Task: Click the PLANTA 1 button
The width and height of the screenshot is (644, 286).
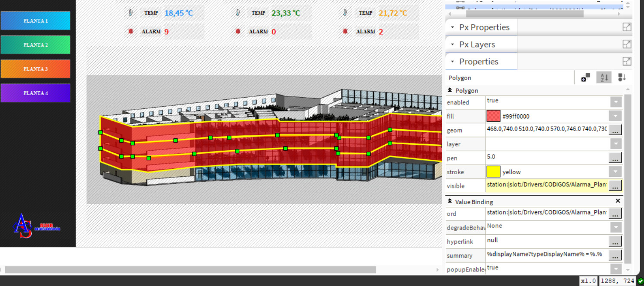Action: coord(36,21)
